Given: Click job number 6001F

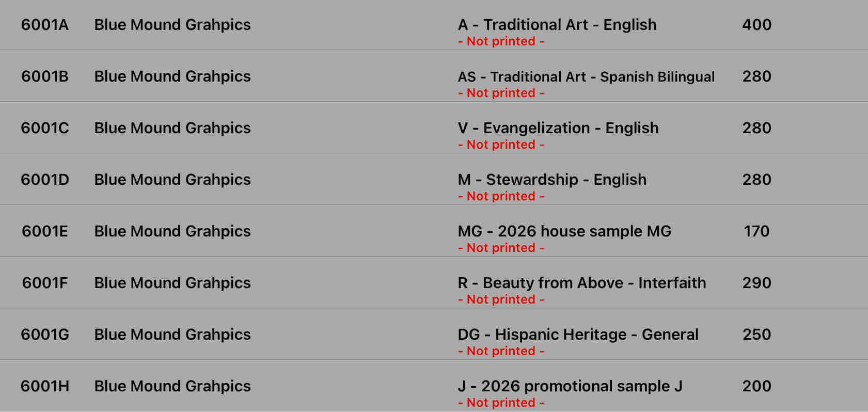Looking at the screenshot, I should [x=45, y=283].
